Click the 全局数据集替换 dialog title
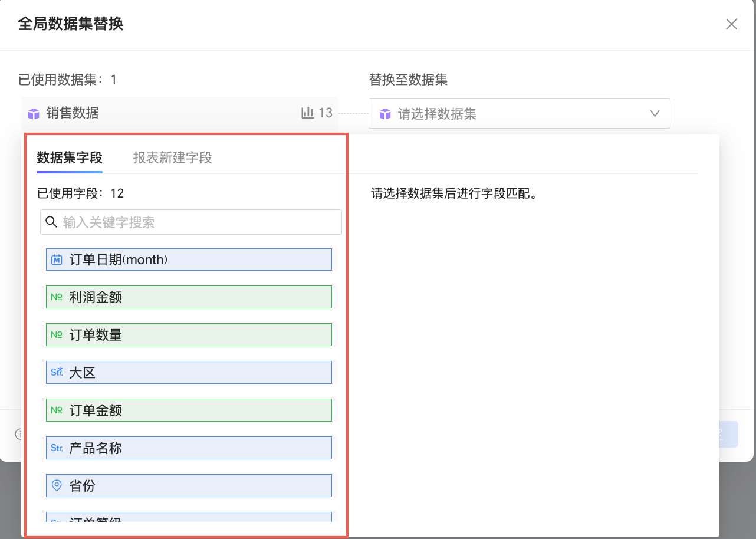The image size is (756, 539). coord(71,24)
